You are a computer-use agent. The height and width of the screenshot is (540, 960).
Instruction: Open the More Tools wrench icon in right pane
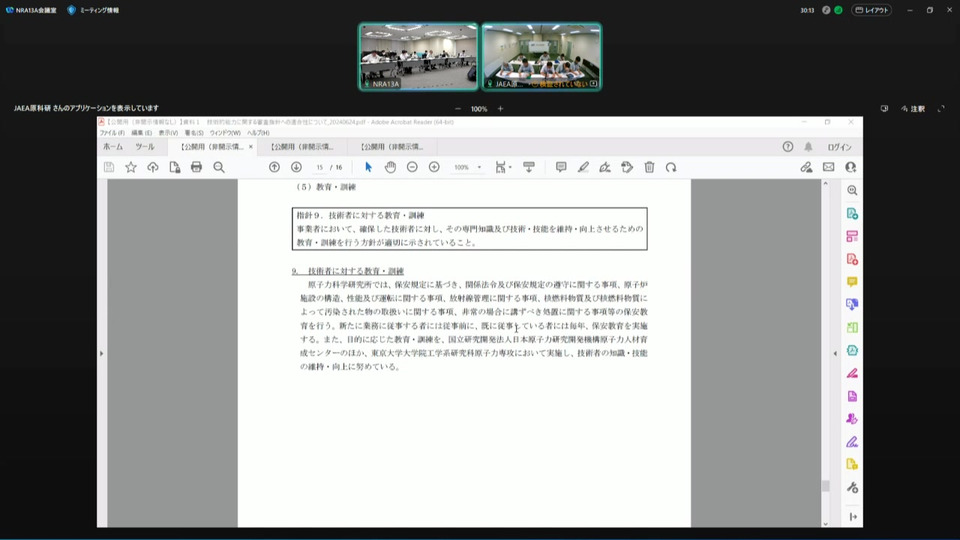click(x=852, y=487)
